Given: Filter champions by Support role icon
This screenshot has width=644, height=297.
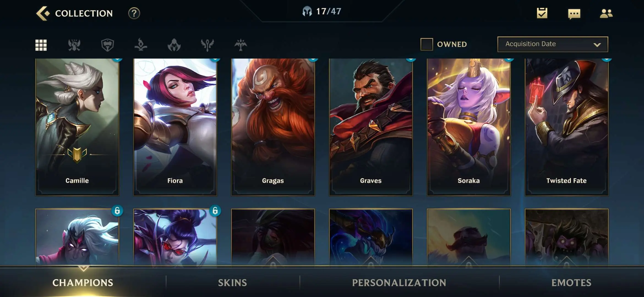Looking at the screenshot, I should (x=207, y=45).
